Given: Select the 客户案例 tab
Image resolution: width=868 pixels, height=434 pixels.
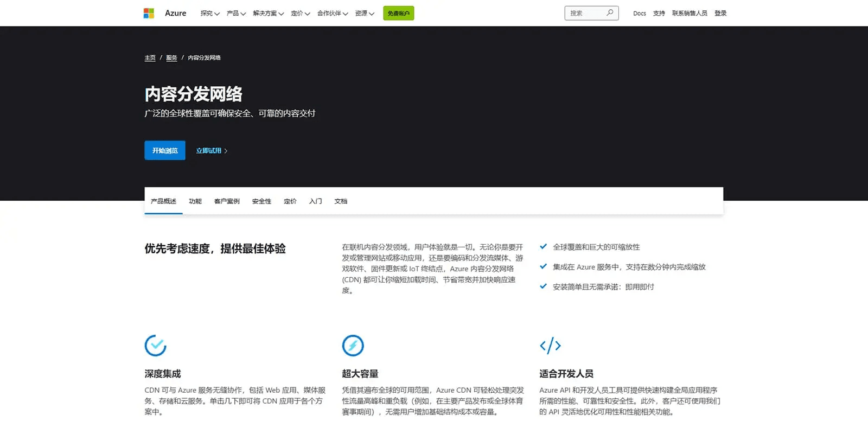Looking at the screenshot, I should click(x=227, y=201).
